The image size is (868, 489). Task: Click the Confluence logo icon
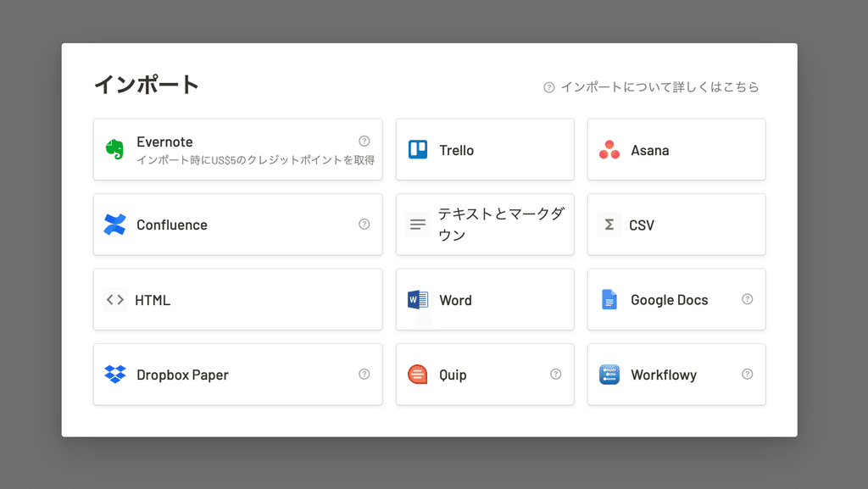[114, 225]
